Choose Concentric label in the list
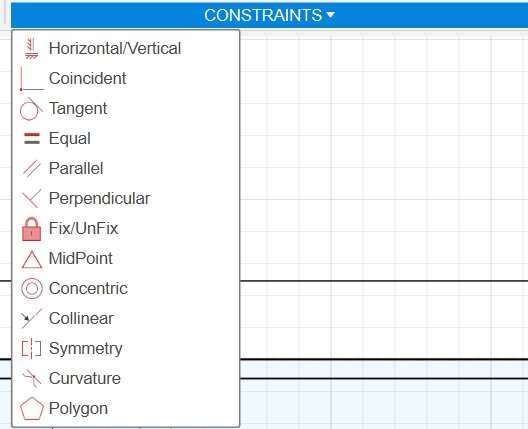The image size is (528, 429). point(88,288)
